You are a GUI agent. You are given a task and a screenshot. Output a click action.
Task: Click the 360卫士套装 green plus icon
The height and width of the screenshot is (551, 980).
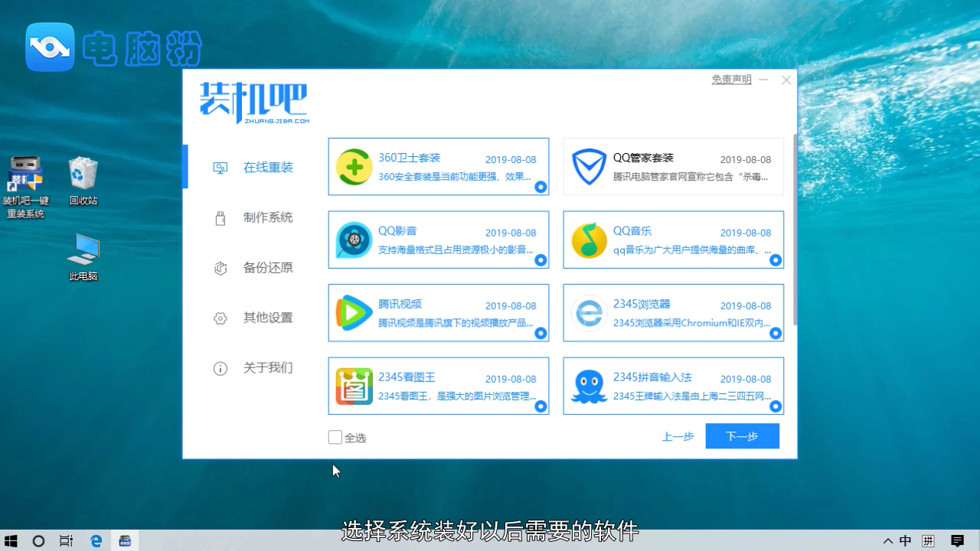[354, 167]
